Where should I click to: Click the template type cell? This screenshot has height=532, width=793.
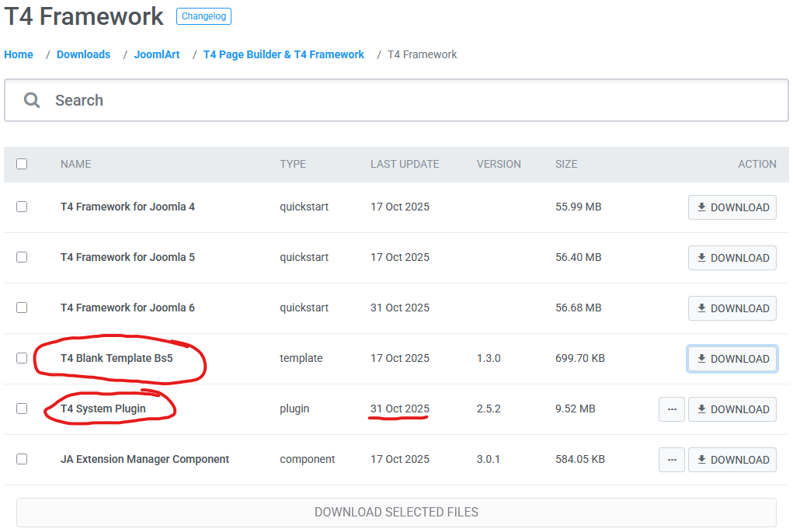(301, 358)
